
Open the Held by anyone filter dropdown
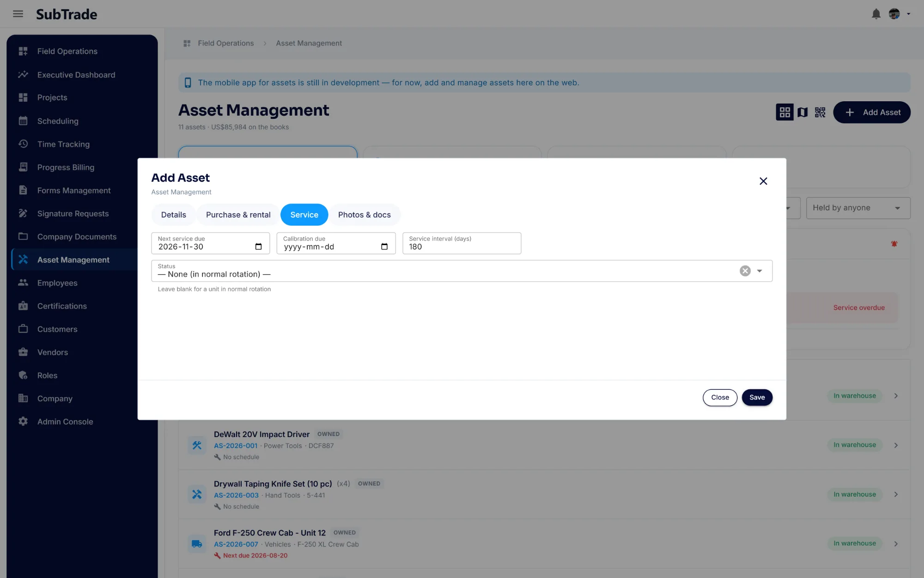pyautogui.click(x=858, y=208)
